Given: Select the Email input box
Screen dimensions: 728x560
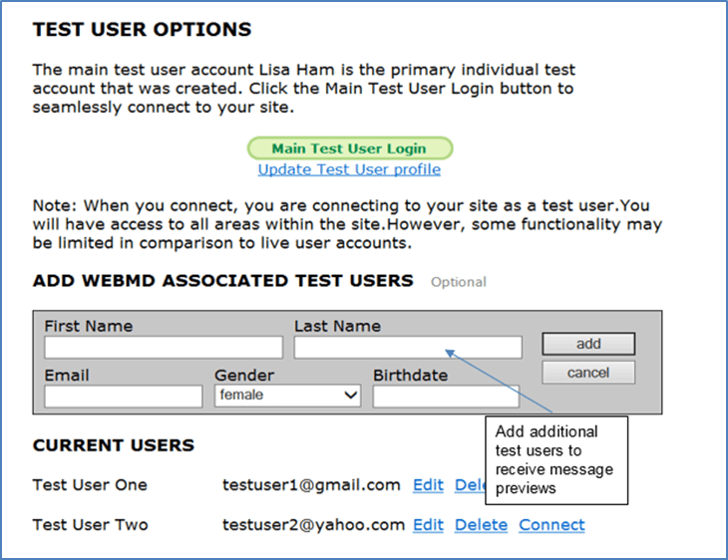Looking at the screenshot, I should point(124,396).
